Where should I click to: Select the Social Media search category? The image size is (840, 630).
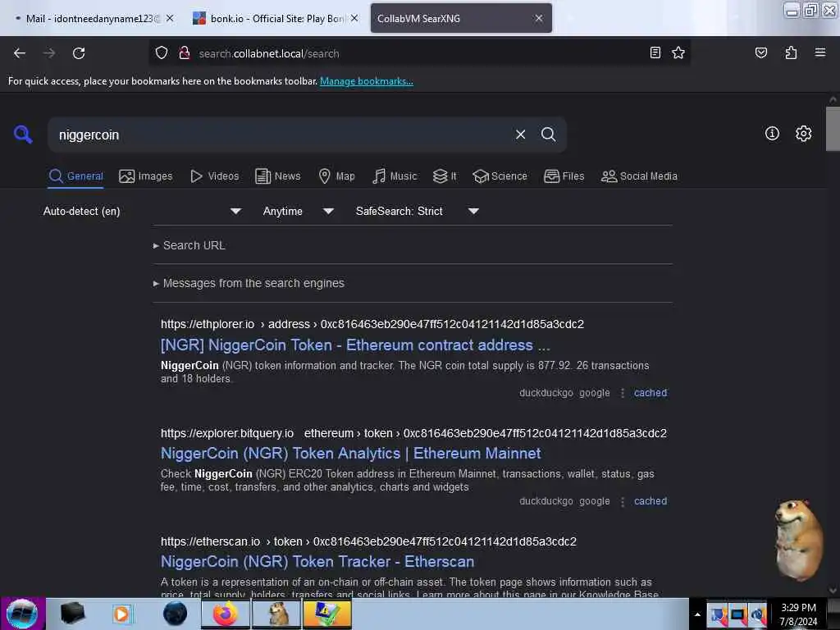coord(639,176)
